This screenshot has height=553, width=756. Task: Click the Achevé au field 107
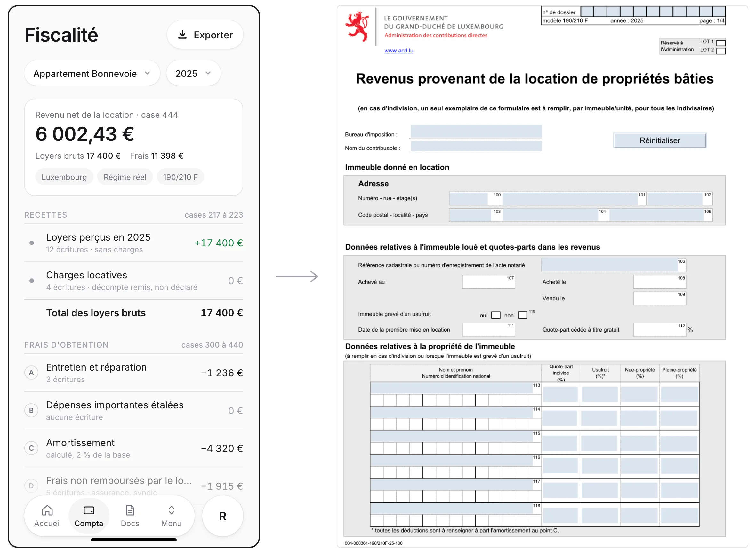(x=488, y=282)
